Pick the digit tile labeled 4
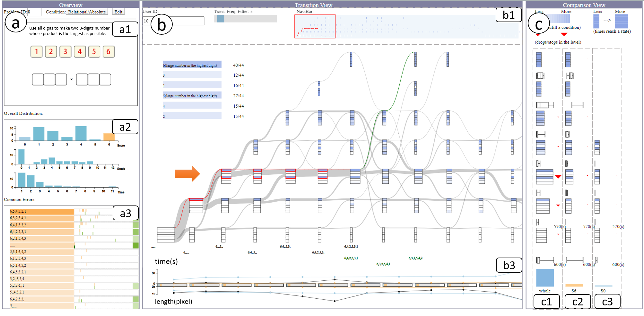Image resolution: width=644 pixels, height=316 pixels. click(80, 52)
